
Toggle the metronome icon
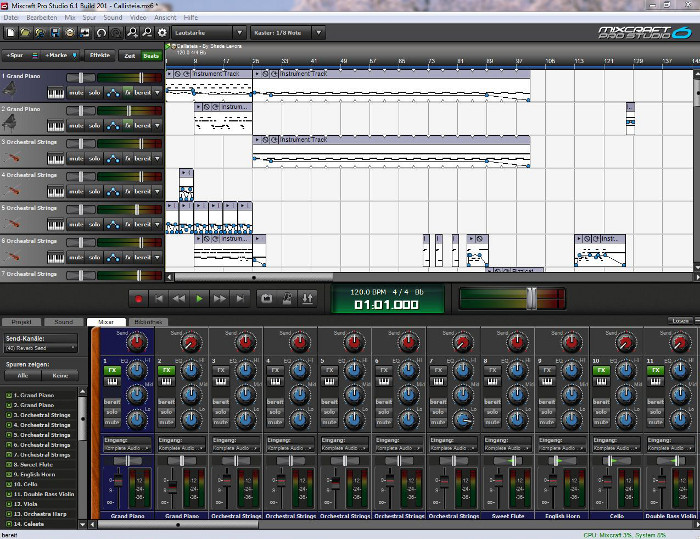[287, 299]
